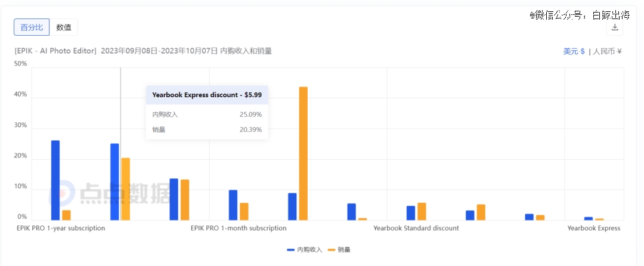Click the EPIK PRO 1-month subscription label

pyautogui.click(x=239, y=228)
